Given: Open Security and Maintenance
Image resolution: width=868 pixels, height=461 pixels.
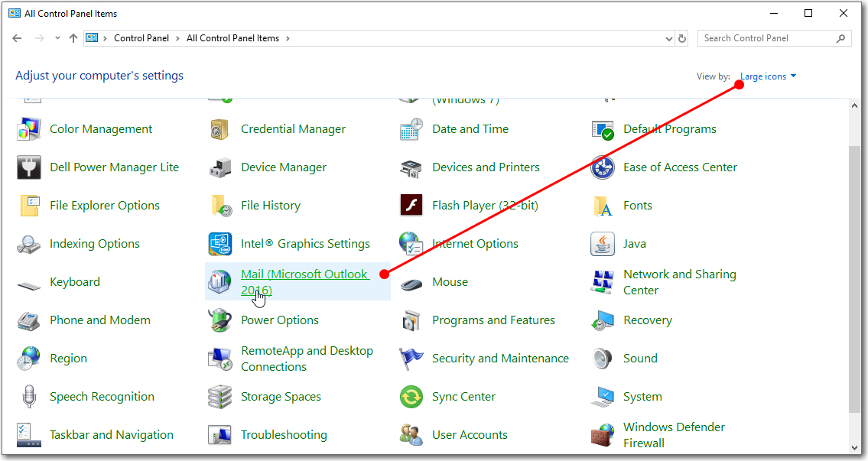Looking at the screenshot, I should coord(500,358).
